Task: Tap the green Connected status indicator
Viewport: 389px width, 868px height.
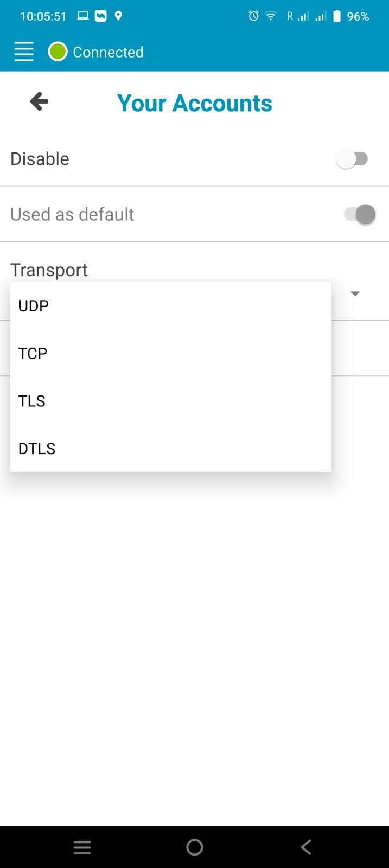Action: click(58, 52)
